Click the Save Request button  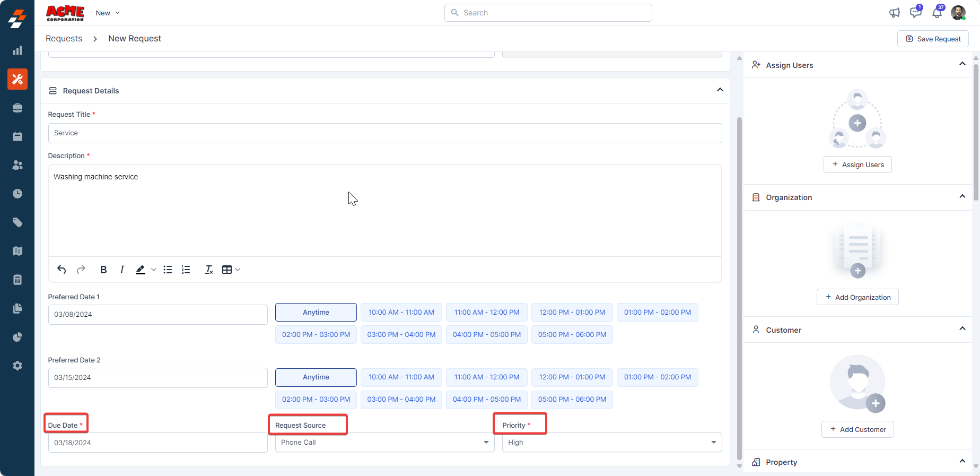pyautogui.click(x=933, y=39)
